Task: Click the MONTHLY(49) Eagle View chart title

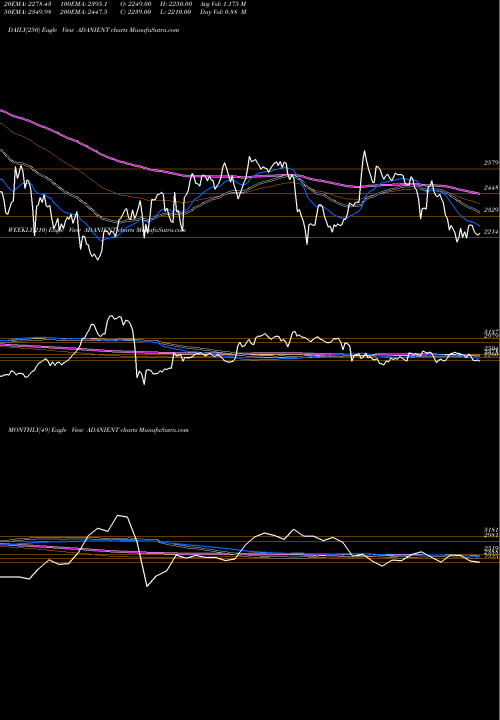Action: click(x=98, y=430)
